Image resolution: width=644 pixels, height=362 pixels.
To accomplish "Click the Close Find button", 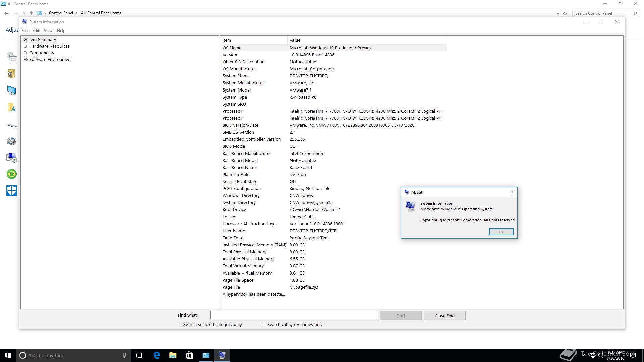I will coord(444,316).
